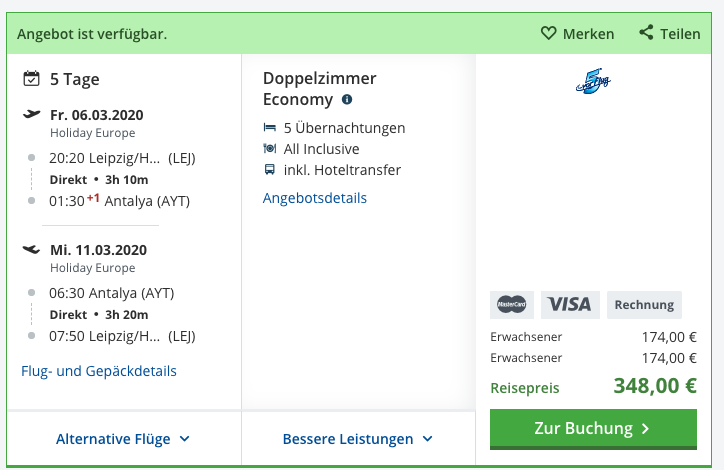Viewport: 724px width, 470px height.
Task: Click the return flight airplane icon
Action: coord(31,249)
